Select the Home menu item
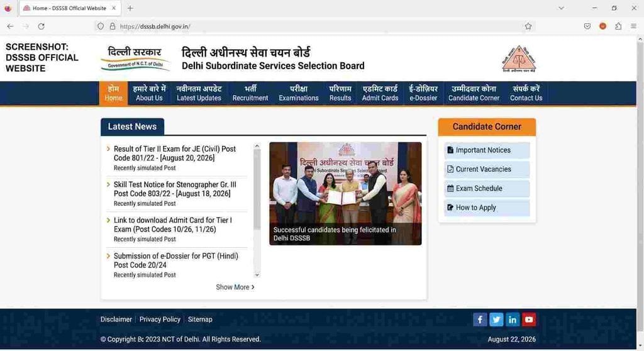Viewport: 644px width, 351px height. click(113, 93)
